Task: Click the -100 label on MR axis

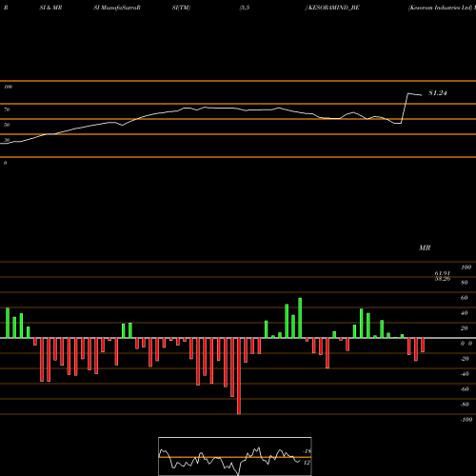Action: [x=466, y=420]
